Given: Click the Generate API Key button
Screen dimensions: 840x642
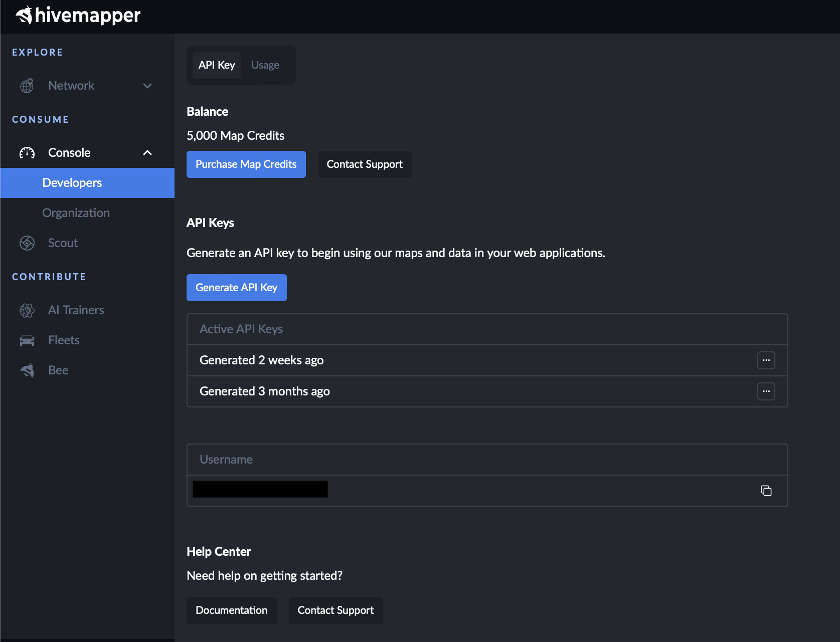Looking at the screenshot, I should (x=236, y=288).
